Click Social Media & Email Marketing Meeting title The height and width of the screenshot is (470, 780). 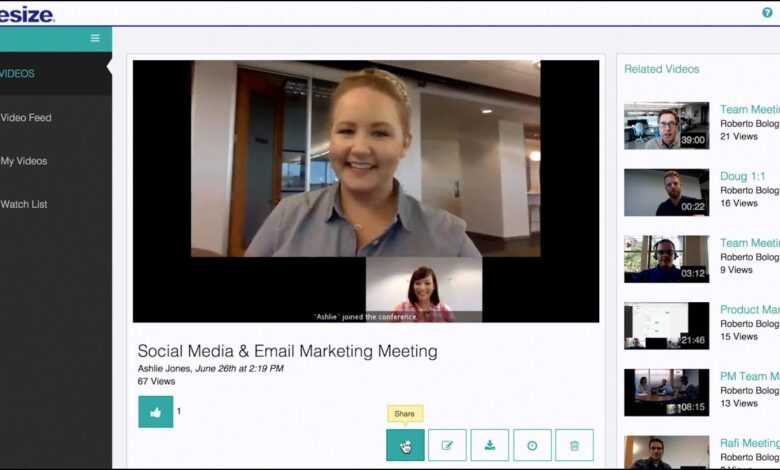(288, 351)
